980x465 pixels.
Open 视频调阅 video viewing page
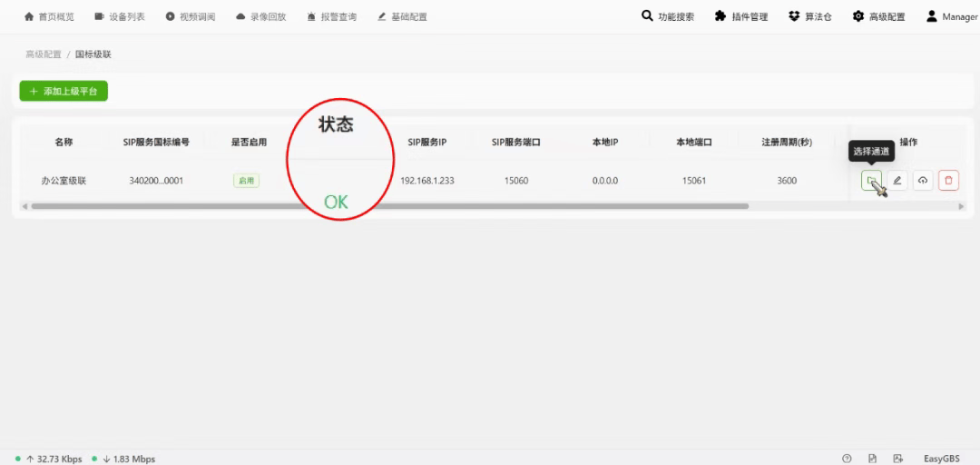[190, 16]
